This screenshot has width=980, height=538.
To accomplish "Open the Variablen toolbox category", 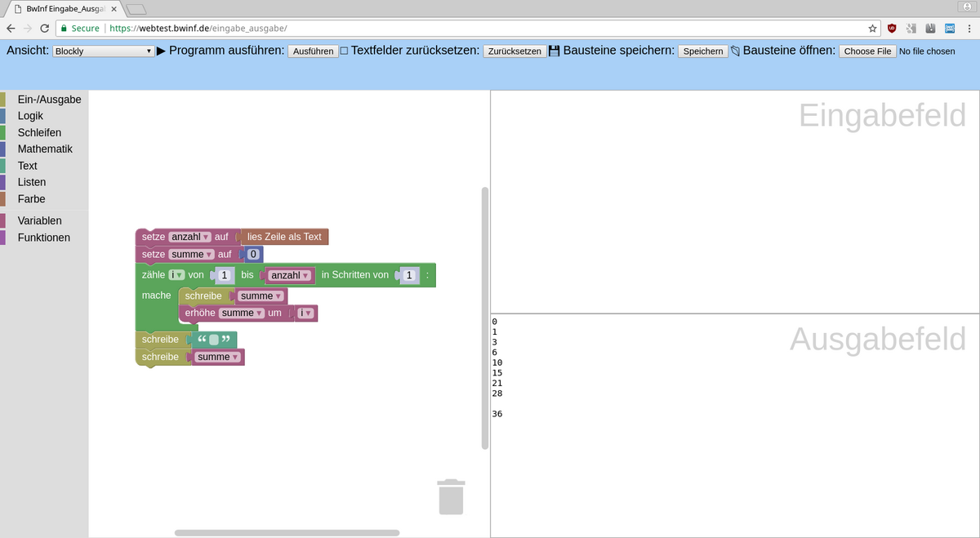I will tap(39, 220).
